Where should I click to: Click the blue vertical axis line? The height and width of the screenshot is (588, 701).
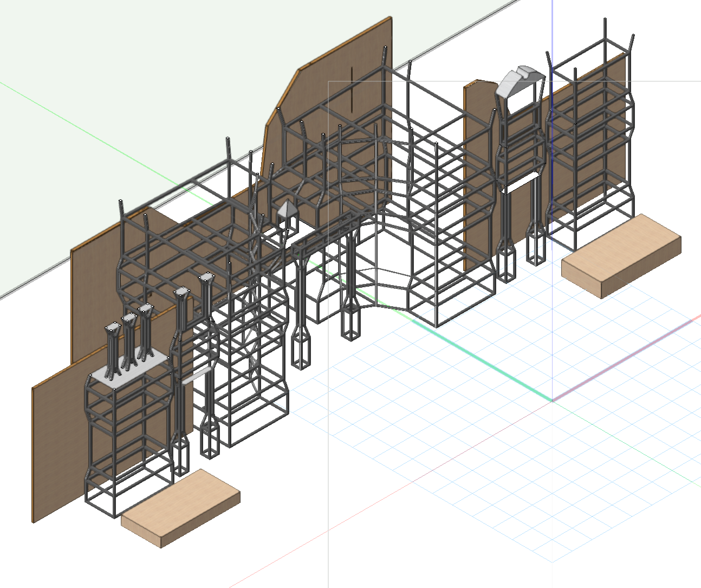click(551, 33)
